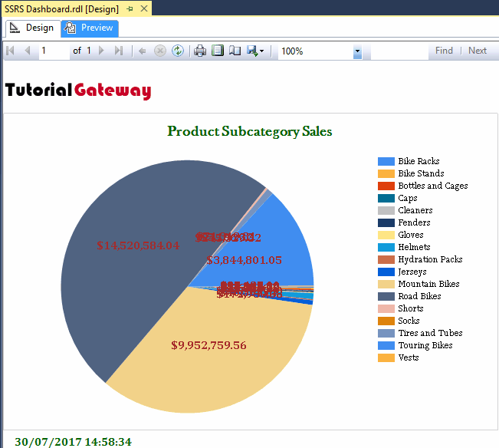
Task: Stop report rendering
Action: [x=160, y=51]
